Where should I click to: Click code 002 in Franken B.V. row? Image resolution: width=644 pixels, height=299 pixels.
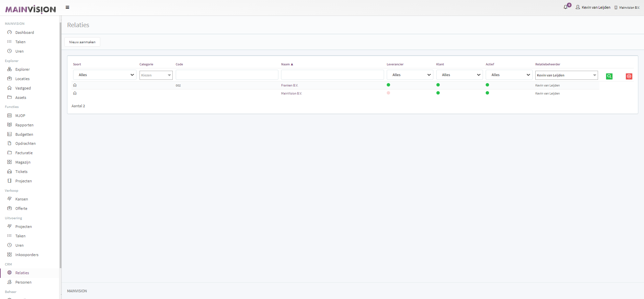[x=178, y=85]
